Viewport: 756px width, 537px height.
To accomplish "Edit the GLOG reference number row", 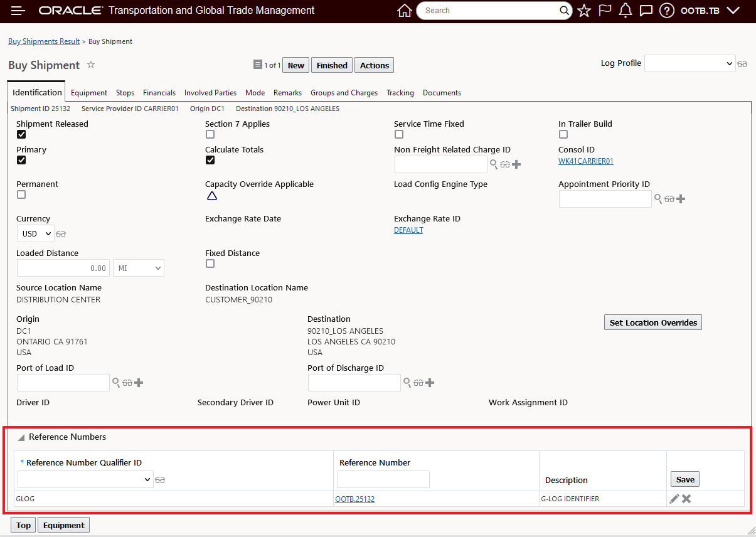I will [x=674, y=499].
